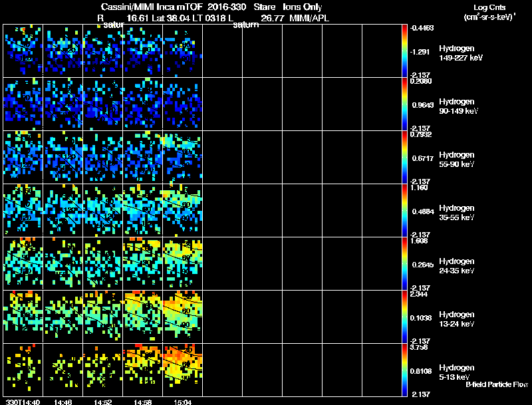
Task: Select the color bar beside Hydrogen 24-35 keV
Action: (404, 263)
